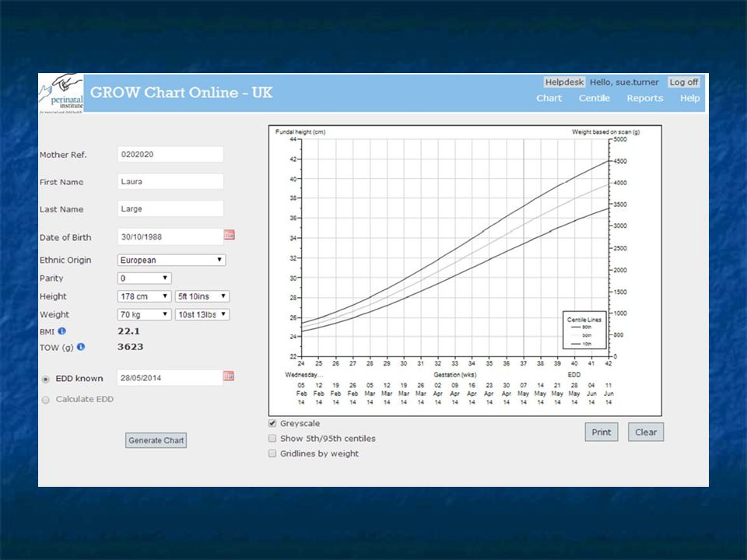Click Generate Chart button

click(x=156, y=440)
